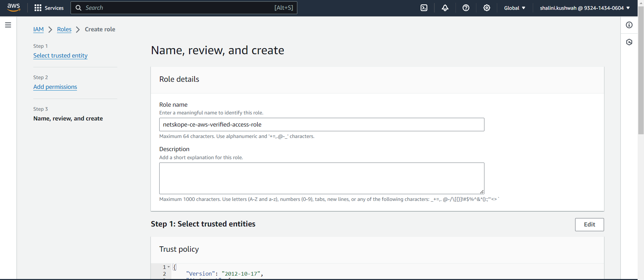Click the search magnifier icon
This screenshot has height=280, width=644.
click(78, 8)
